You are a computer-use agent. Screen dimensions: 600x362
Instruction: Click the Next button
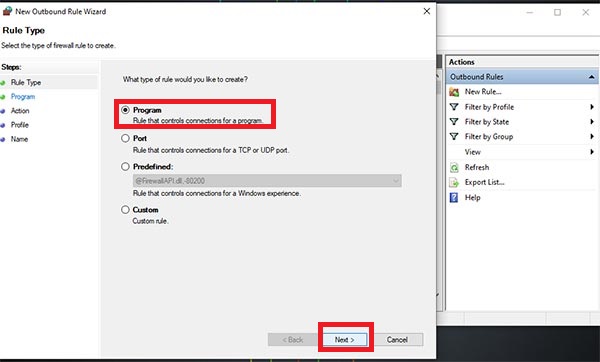tap(345, 339)
